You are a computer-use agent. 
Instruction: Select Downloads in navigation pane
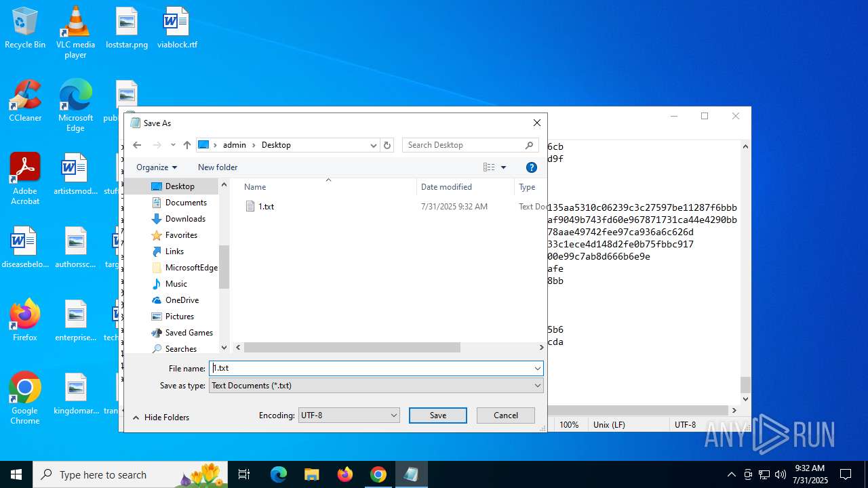tap(185, 219)
